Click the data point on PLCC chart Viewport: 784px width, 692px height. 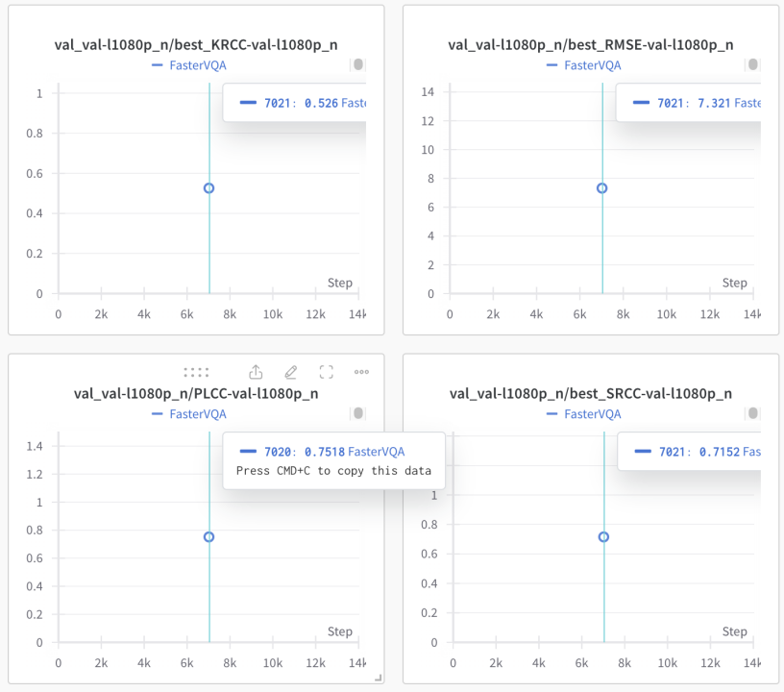click(x=208, y=537)
